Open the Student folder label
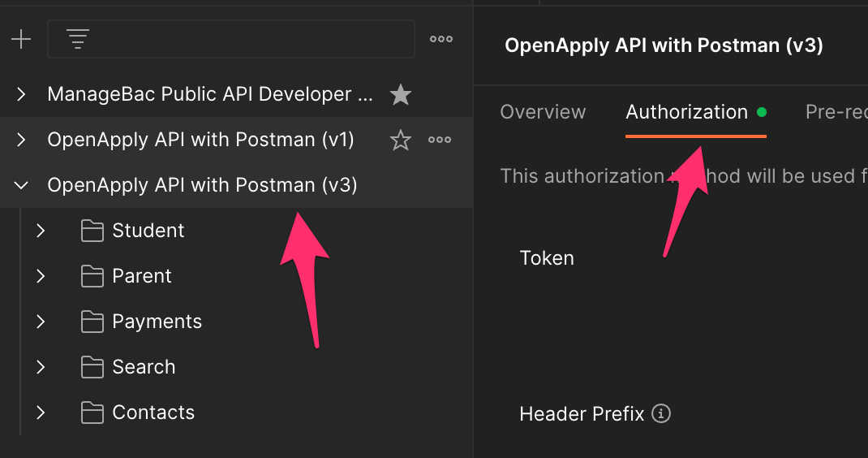The image size is (868, 458). tap(148, 231)
